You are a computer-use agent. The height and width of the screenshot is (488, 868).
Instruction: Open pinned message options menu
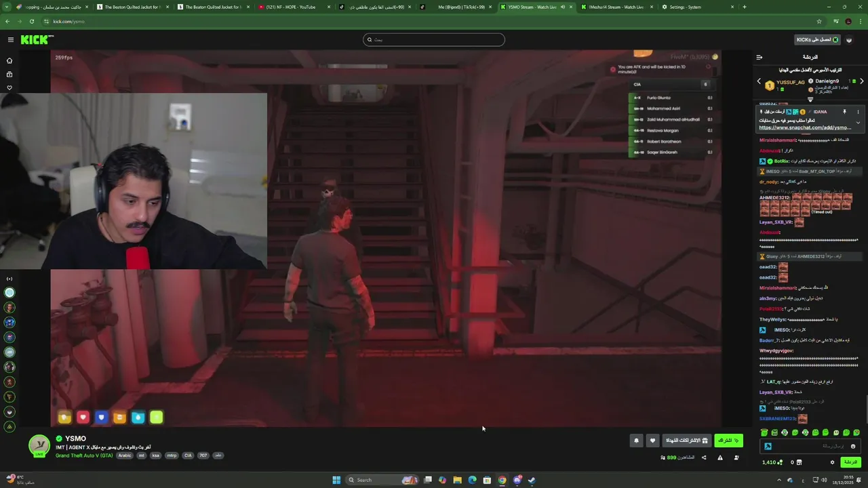click(x=858, y=112)
